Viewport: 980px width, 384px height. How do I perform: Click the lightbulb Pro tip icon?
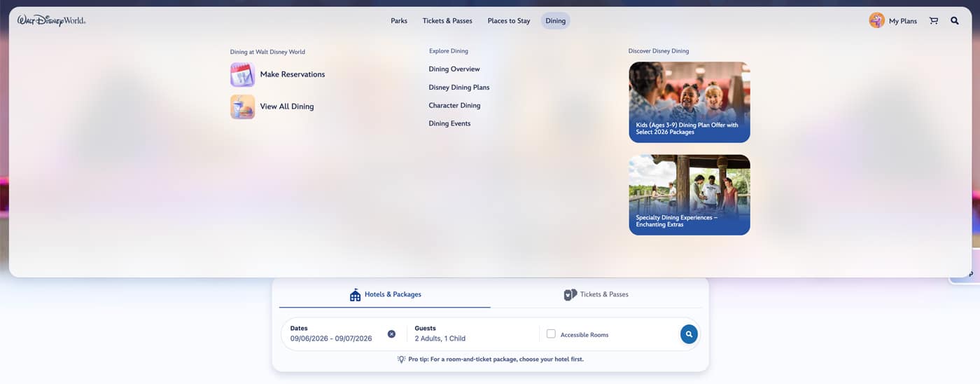(401, 359)
